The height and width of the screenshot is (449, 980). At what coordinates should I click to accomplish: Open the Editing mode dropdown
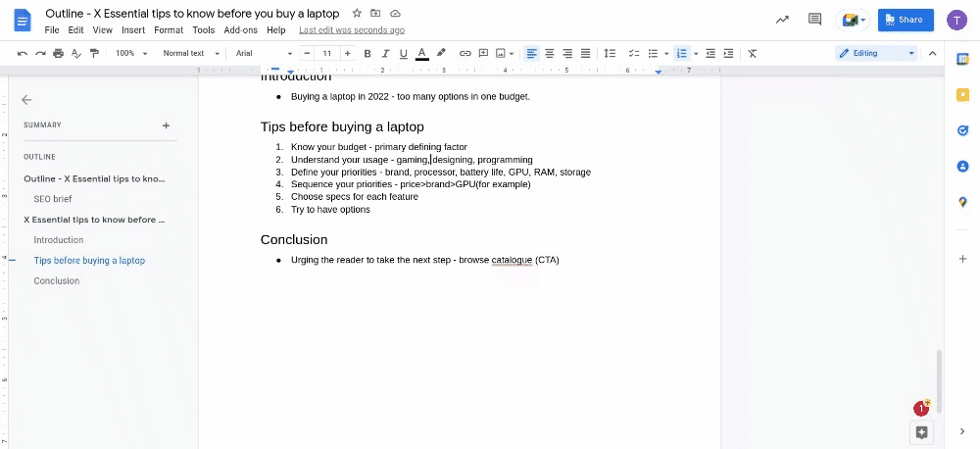(x=875, y=54)
